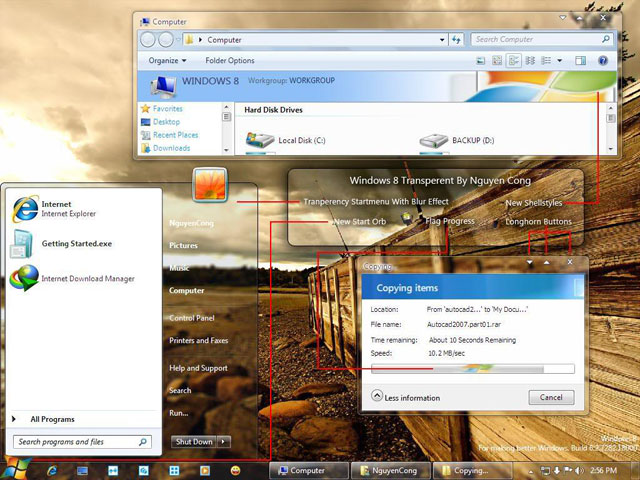The image size is (640, 480).
Task: Click the user account picture thumbnail
Action: point(210,184)
